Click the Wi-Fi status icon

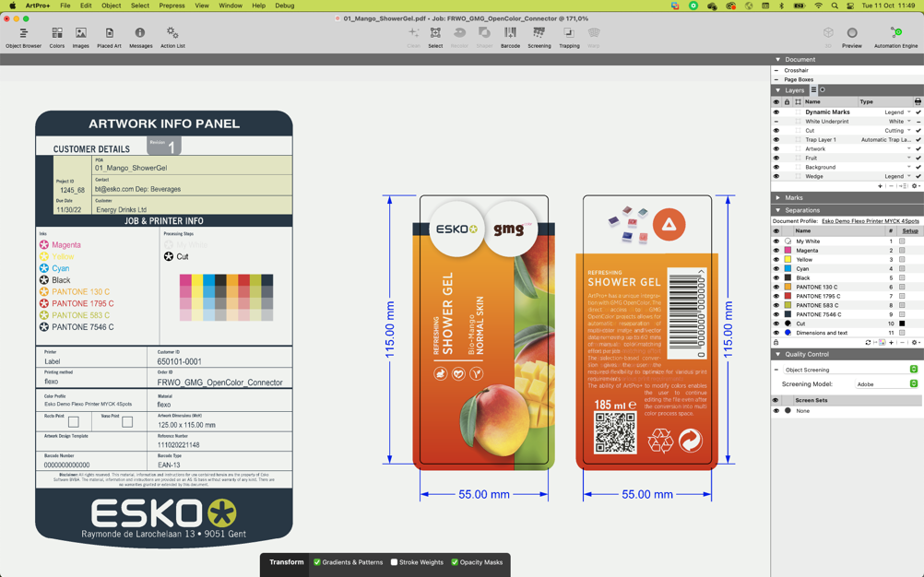tap(818, 6)
